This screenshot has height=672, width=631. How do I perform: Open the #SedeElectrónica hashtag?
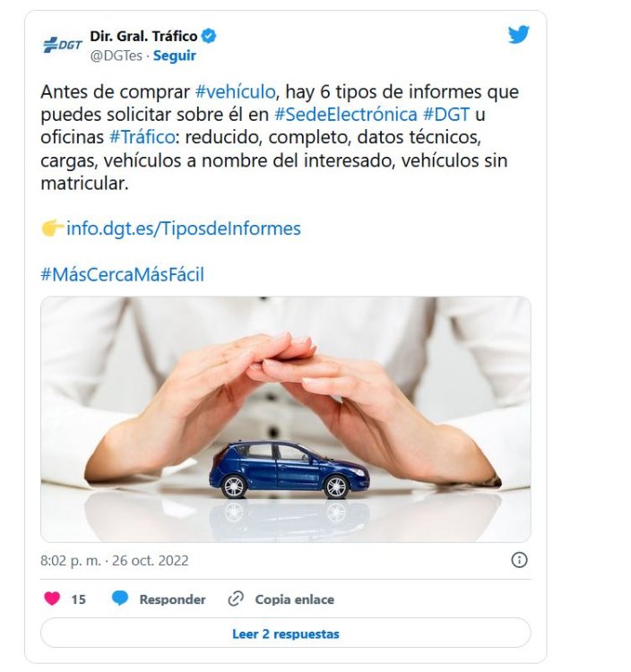point(345,115)
